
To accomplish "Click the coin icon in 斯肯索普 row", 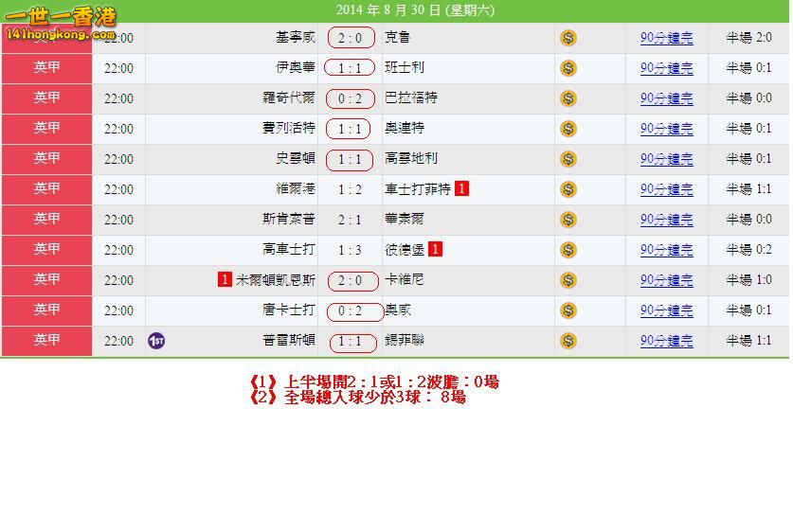I will click(x=568, y=220).
